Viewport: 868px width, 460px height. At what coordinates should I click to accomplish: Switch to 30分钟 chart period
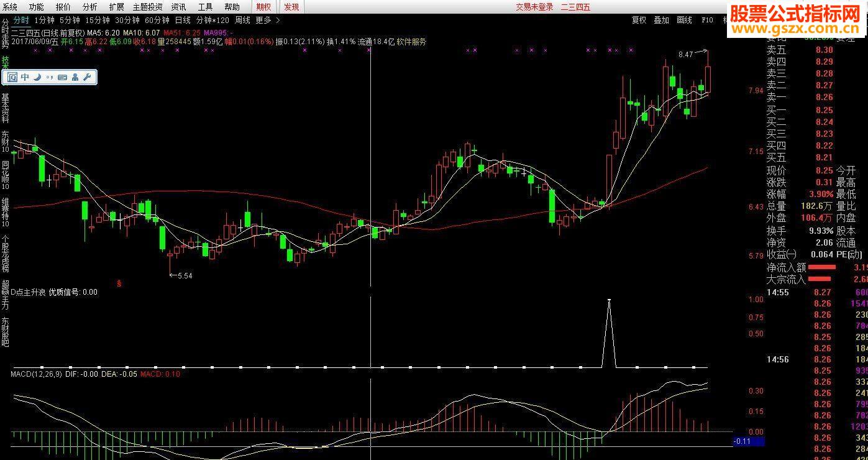127,20
